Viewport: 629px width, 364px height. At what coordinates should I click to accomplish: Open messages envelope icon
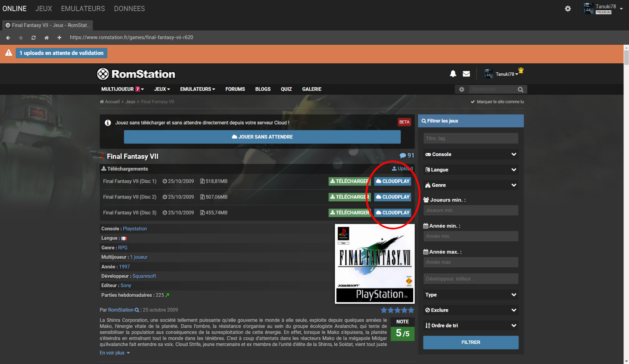(x=466, y=74)
